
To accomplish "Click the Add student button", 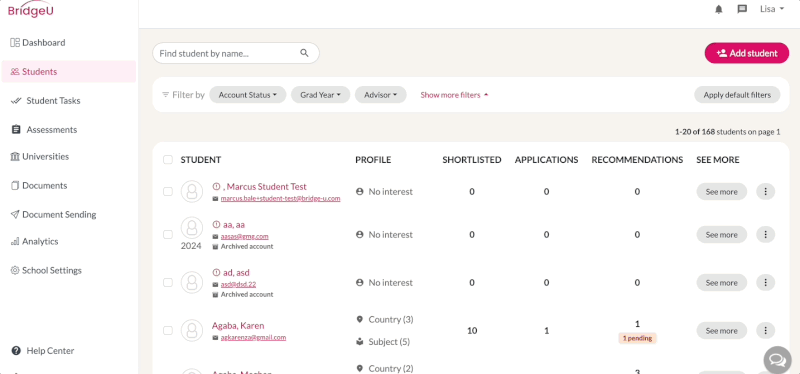I will click(747, 53).
